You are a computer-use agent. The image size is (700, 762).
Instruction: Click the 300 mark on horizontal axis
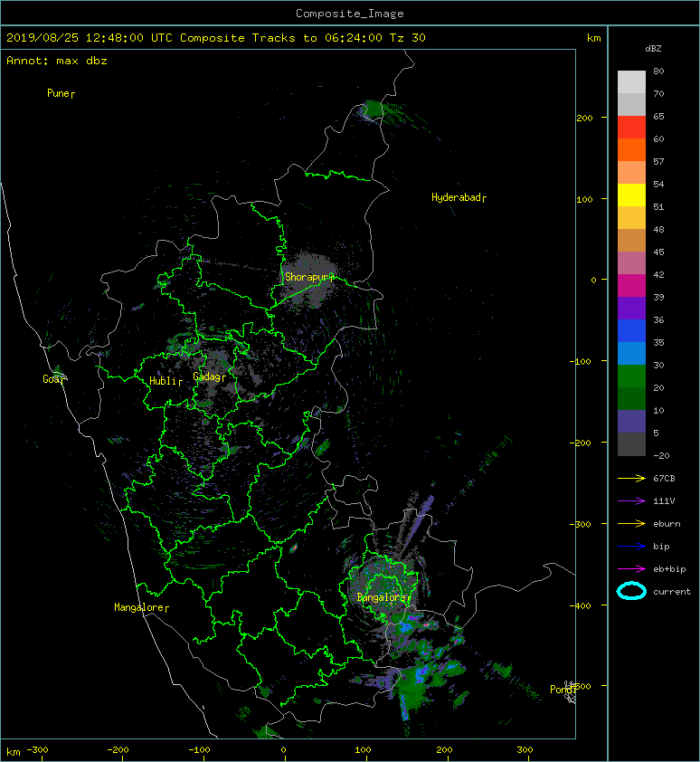(x=525, y=750)
